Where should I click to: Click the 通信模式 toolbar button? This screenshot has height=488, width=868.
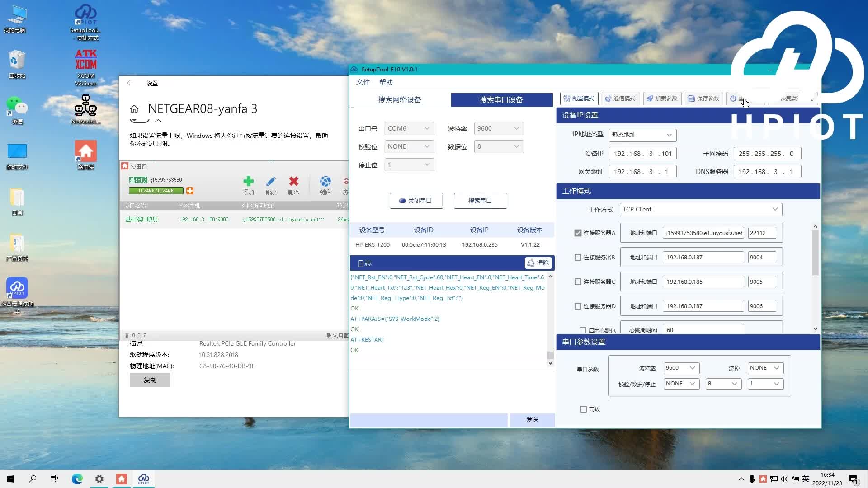tap(620, 99)
